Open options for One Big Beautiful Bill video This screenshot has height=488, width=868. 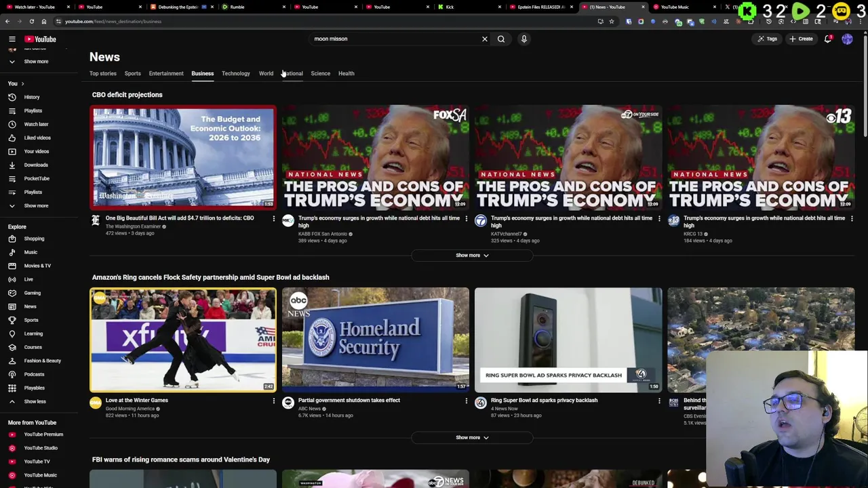(x=273, y=219)
